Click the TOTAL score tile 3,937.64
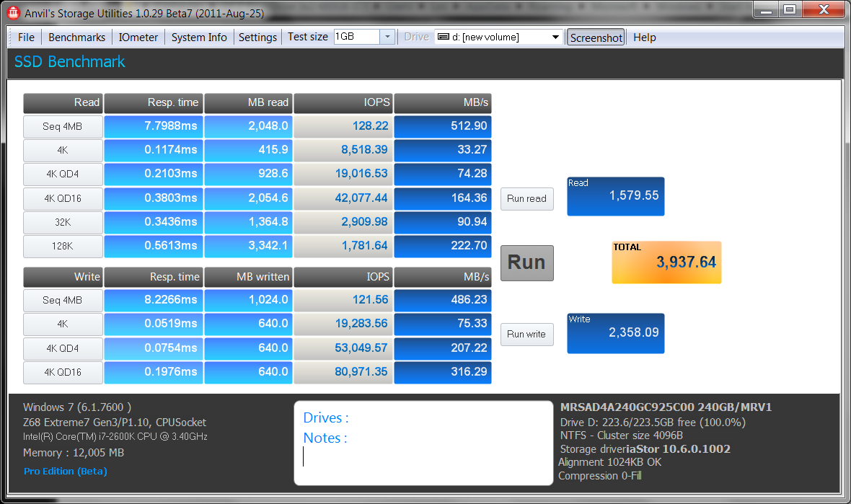The width and height of the screenshot is (851, 504). (666, 262)
